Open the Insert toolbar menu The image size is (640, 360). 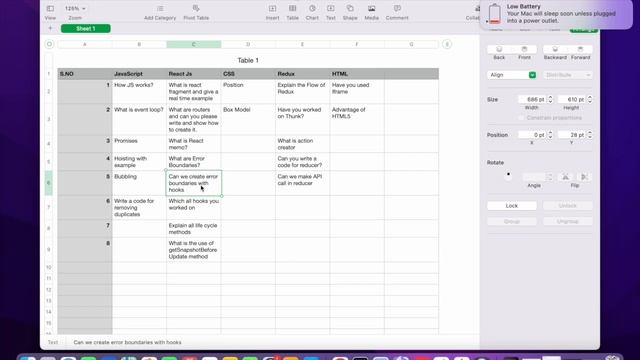(272, 9)
